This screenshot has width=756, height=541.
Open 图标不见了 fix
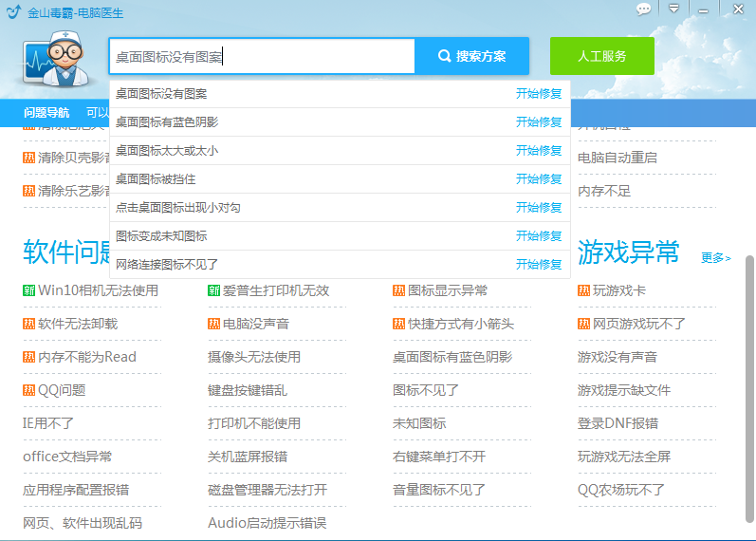[x=426, y=390]
